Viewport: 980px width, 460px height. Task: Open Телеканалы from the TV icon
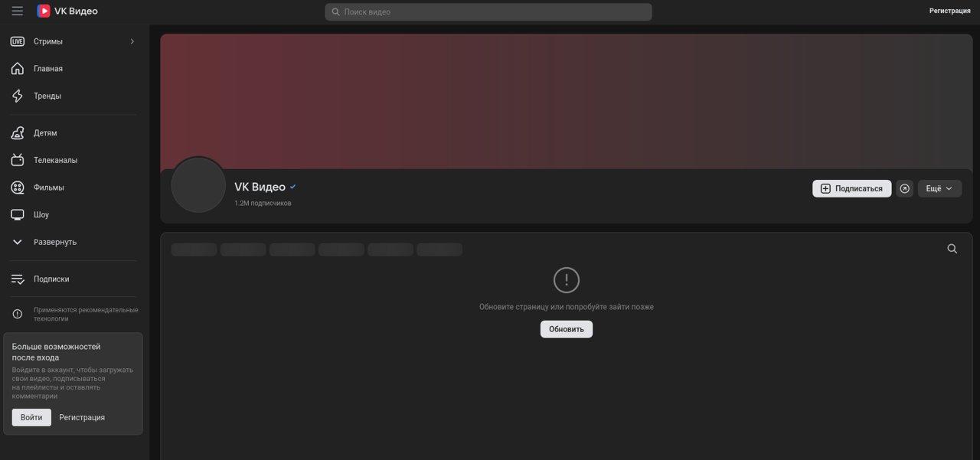pyautogui.click(x=18, y=160)
